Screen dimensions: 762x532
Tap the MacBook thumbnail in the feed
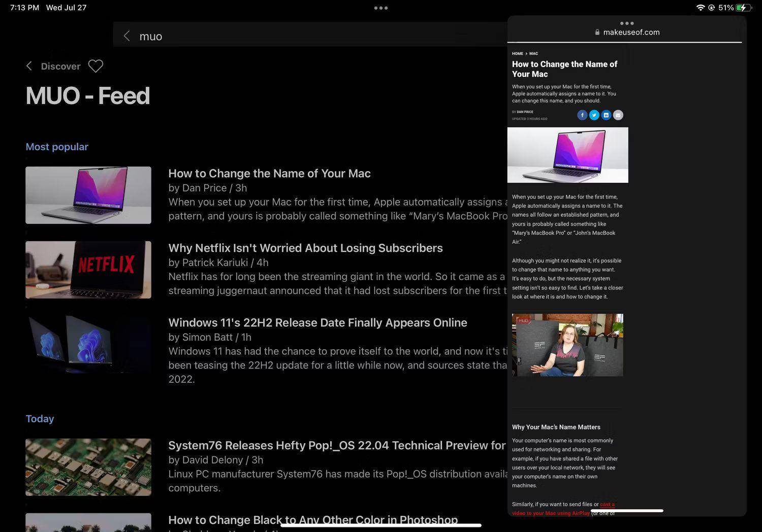88,195
